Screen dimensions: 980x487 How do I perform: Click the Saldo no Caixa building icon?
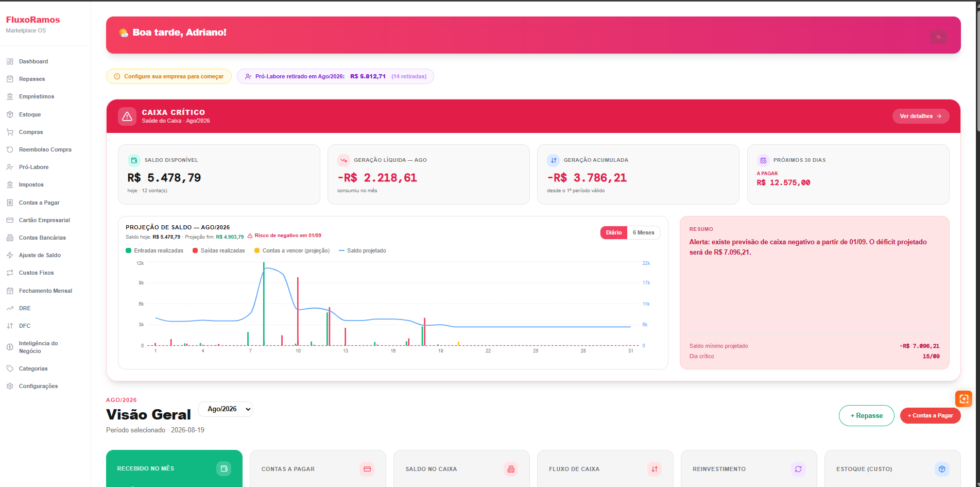click(x=511, y=469)
